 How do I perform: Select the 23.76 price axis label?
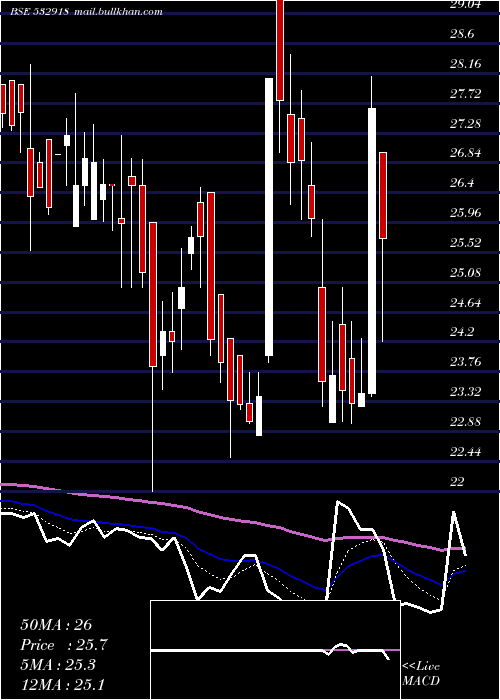click(x=465, y=362)
